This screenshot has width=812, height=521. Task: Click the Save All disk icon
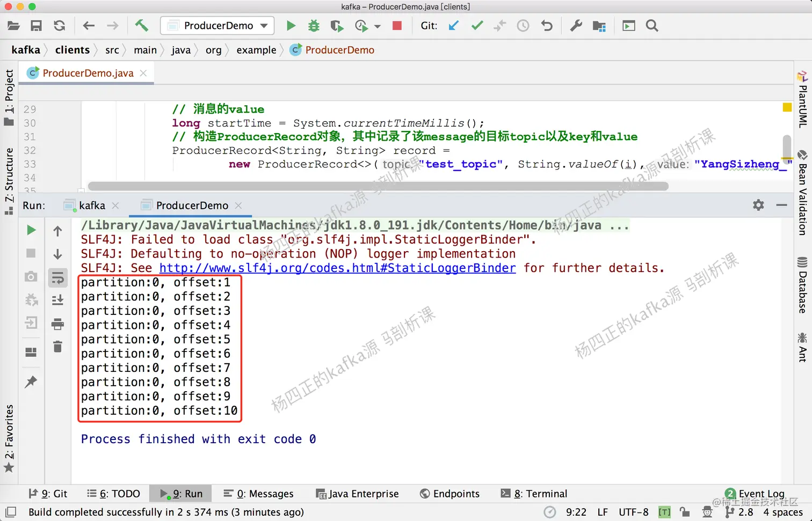coord(36,26)
